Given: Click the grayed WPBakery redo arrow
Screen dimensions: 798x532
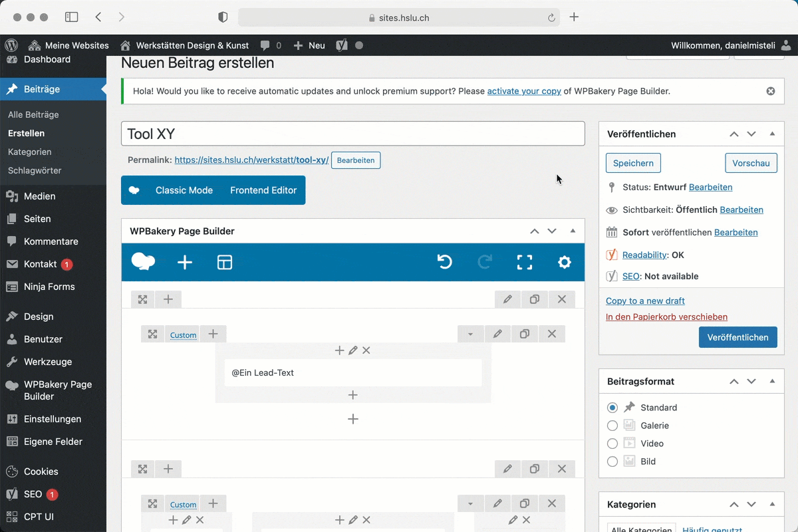Looking at the screenshot, I should pyautogui.click(x=485, y=262).
